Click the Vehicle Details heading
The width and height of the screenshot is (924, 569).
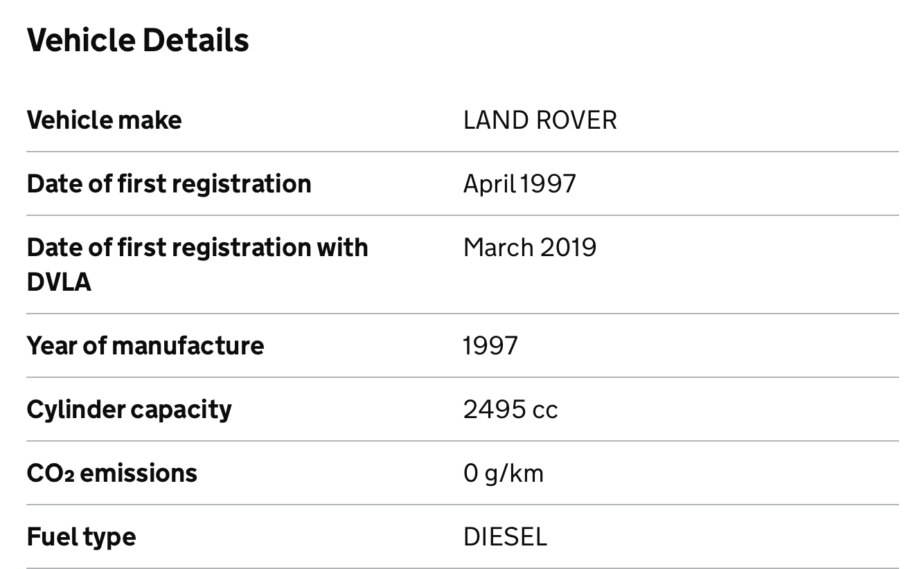tap(138, 39)
